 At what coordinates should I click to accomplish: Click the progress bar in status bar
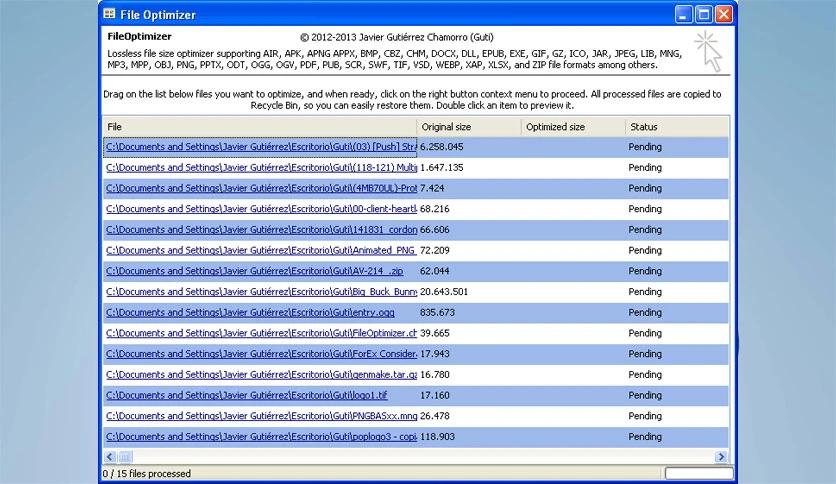click(699, 473)
